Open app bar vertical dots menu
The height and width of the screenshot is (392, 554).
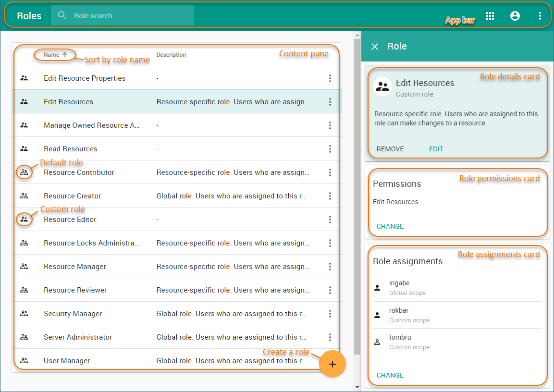click(x=540, y=16)
